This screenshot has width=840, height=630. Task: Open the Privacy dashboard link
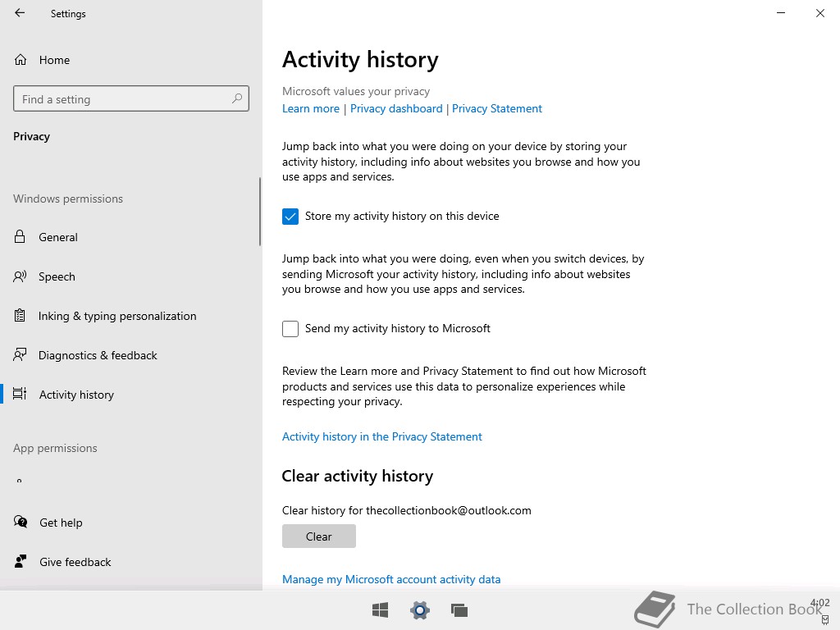(396, 108)
